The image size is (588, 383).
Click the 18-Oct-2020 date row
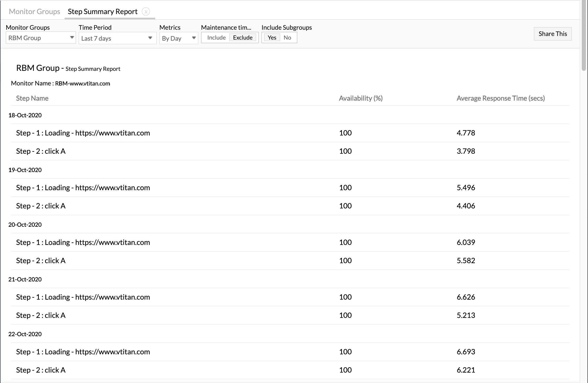(25, 115)
